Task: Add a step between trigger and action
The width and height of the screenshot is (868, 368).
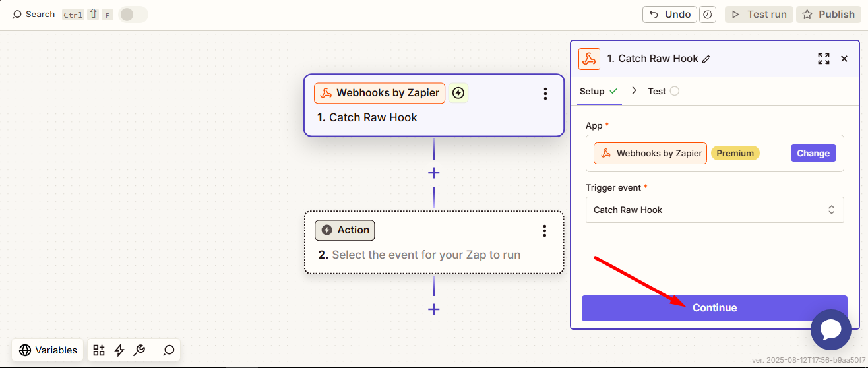Action: coord(433,173)
